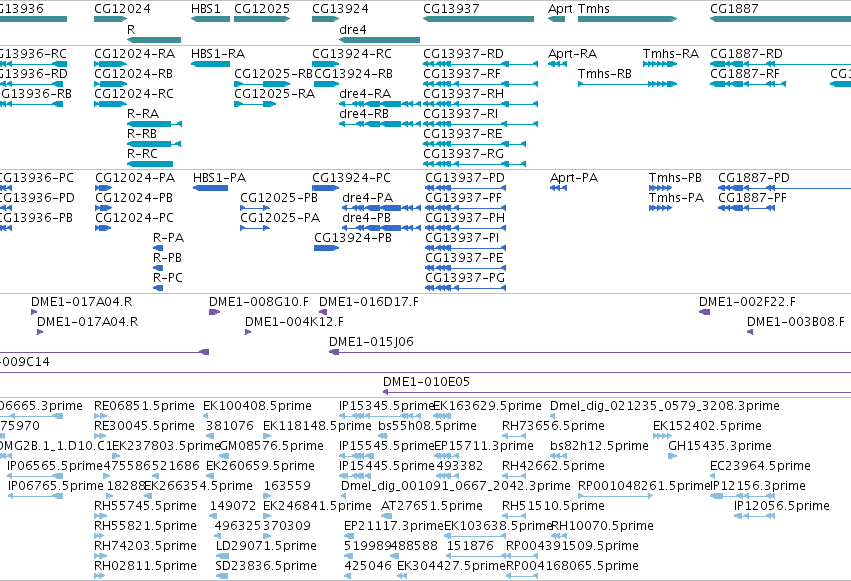Click the HBS1-RA transcript label
The width and height of the screenshot is (851, 581).
coord(218,54)
